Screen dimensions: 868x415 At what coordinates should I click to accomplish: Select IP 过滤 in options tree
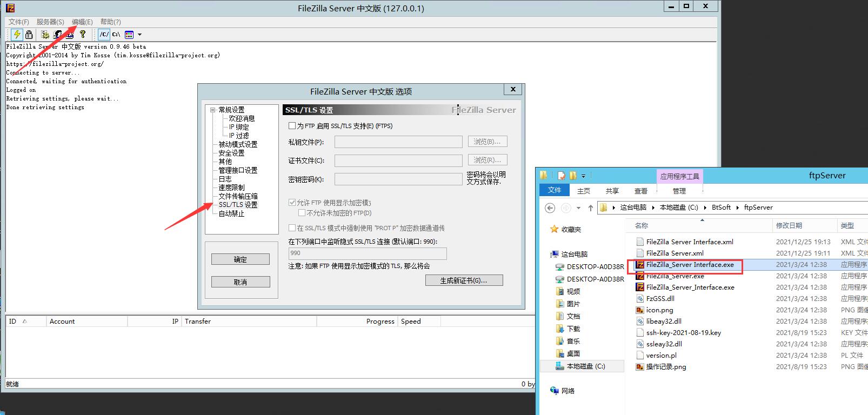[x=239, y=136]
